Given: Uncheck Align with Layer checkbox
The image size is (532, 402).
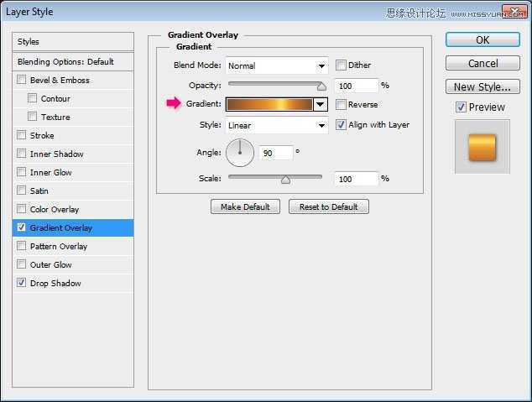Looking at the screenshot, I should (341, 124).
